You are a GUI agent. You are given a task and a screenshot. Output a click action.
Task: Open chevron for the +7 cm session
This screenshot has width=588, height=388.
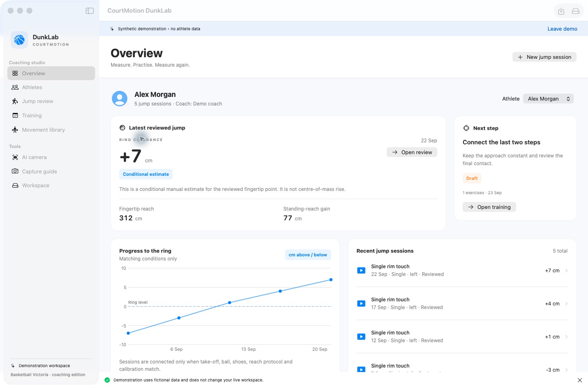(x=566, y=271)
